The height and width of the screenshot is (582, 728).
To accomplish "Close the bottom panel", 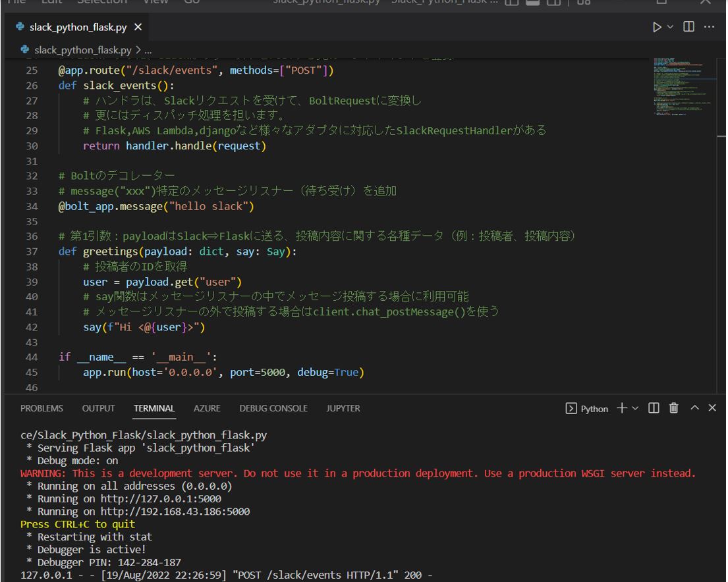I will [712, 408].
